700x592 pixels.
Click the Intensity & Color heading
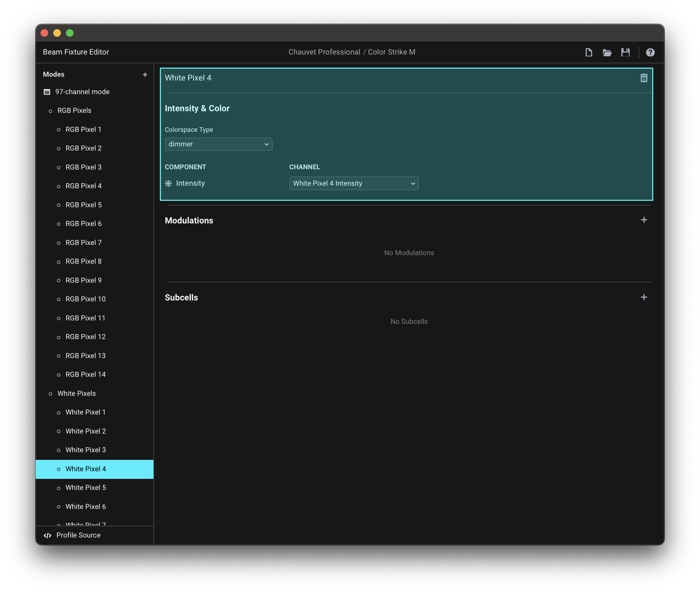[197, 108]
